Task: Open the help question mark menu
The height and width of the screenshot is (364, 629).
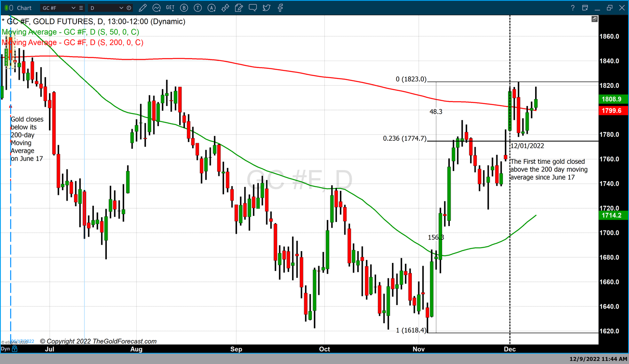Action: 572,8
